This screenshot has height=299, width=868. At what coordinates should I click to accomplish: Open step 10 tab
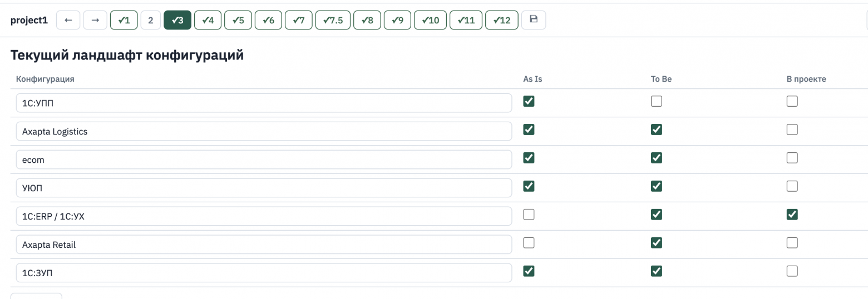point(430,20)
